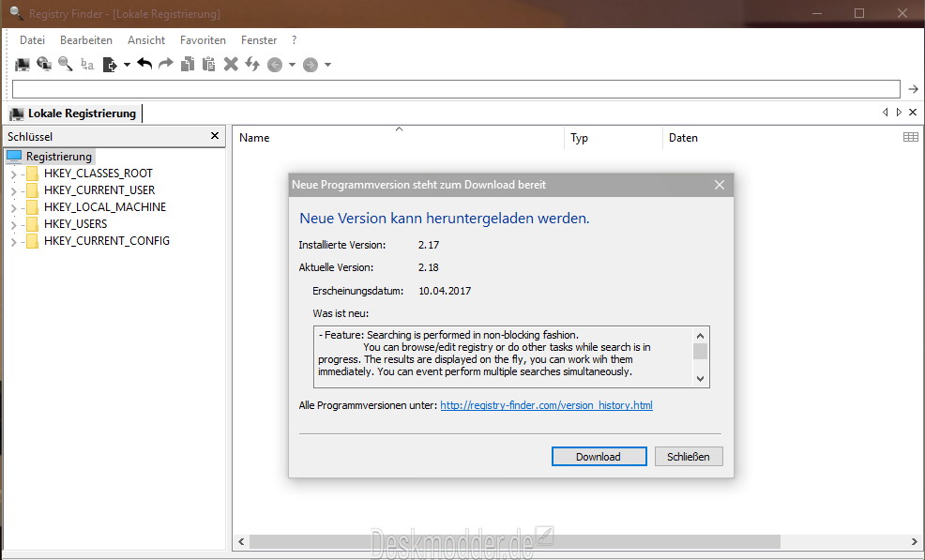Viewport: 925px width, 560px height.
Task: Click the Refresh toolbar icon
Action: pyautogui.click(x=252, y=64)
